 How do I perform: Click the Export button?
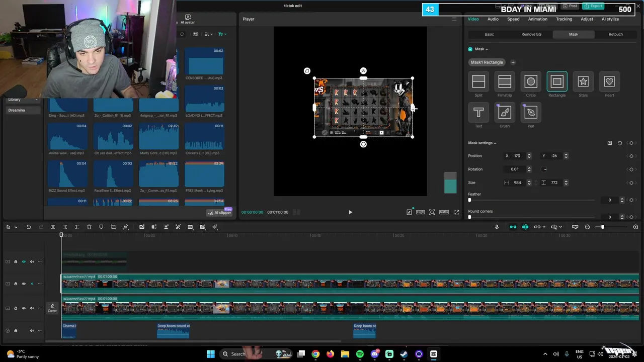pos(593,6)
